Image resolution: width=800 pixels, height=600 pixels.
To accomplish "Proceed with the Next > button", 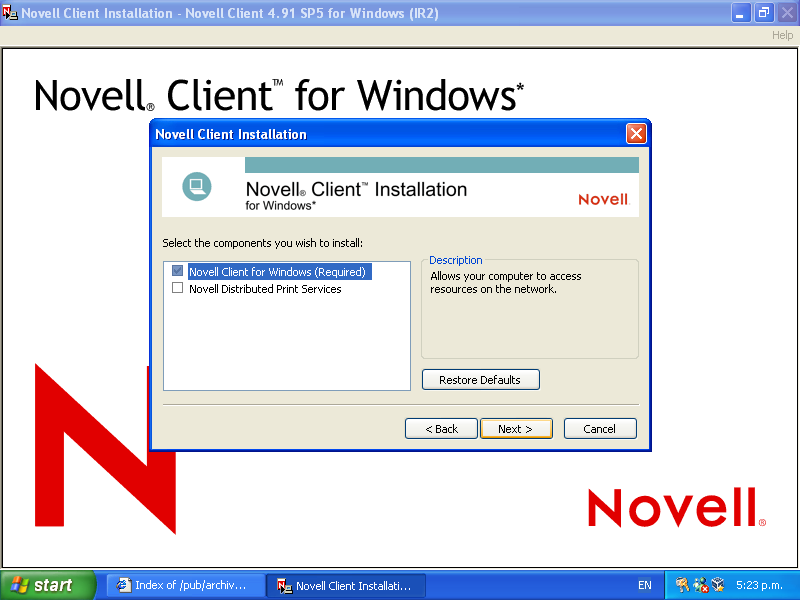I will click(516, 429).
